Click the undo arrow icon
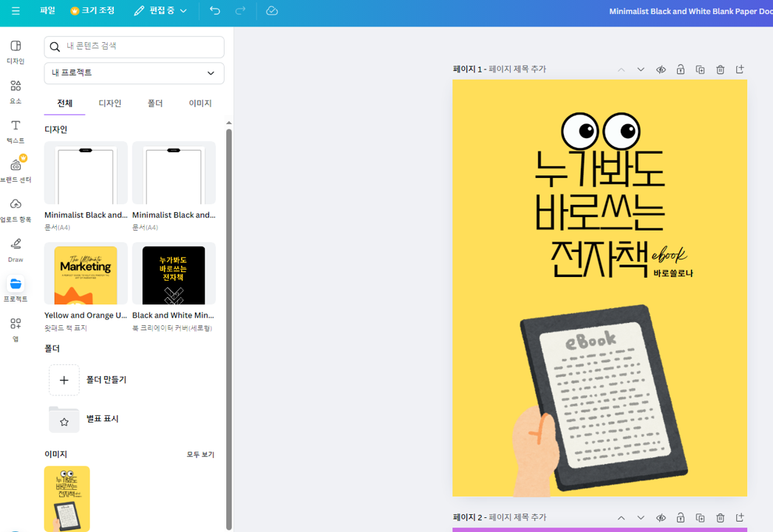Screen dimensions: 773x532 (x=214, y=10)
